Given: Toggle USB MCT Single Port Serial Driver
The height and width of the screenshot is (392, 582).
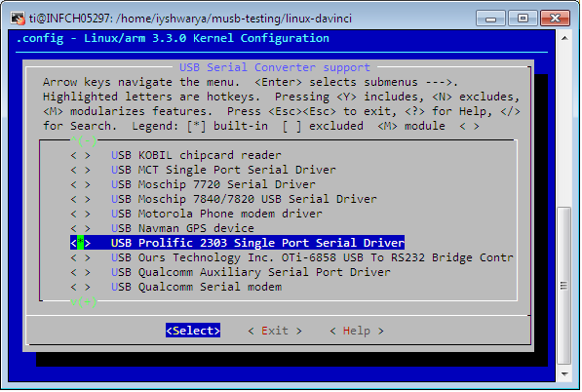Looking at the screenshot, I should point(203,170).
